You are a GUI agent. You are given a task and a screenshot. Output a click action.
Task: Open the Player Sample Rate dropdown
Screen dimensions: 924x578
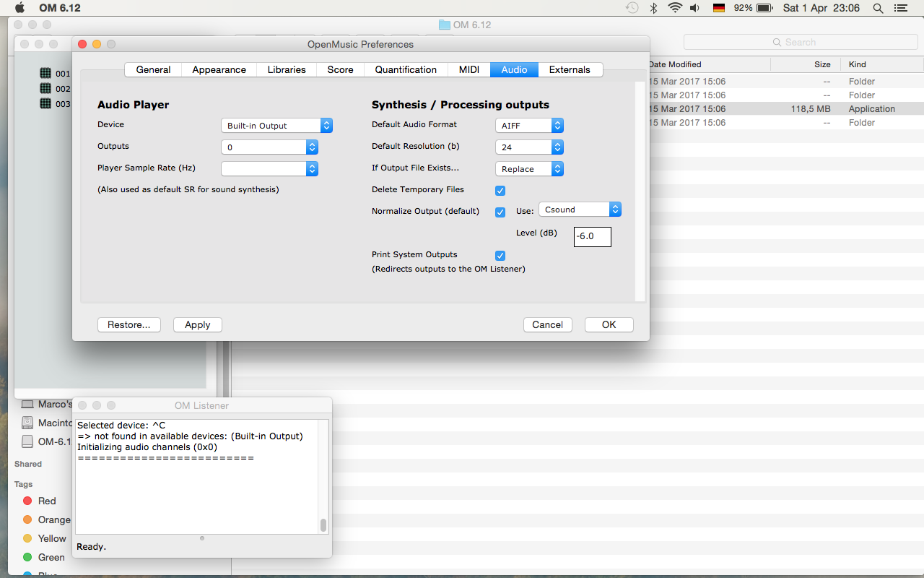[269, 169]
